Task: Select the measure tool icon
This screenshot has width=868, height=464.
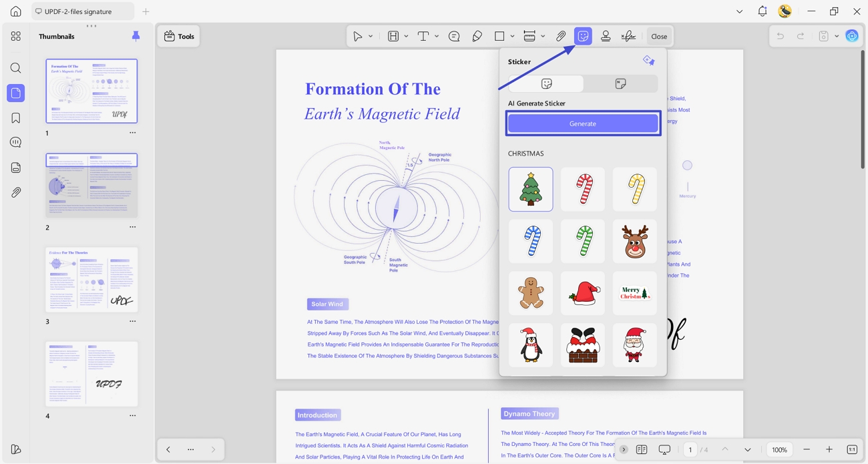Action: (529, 36)
